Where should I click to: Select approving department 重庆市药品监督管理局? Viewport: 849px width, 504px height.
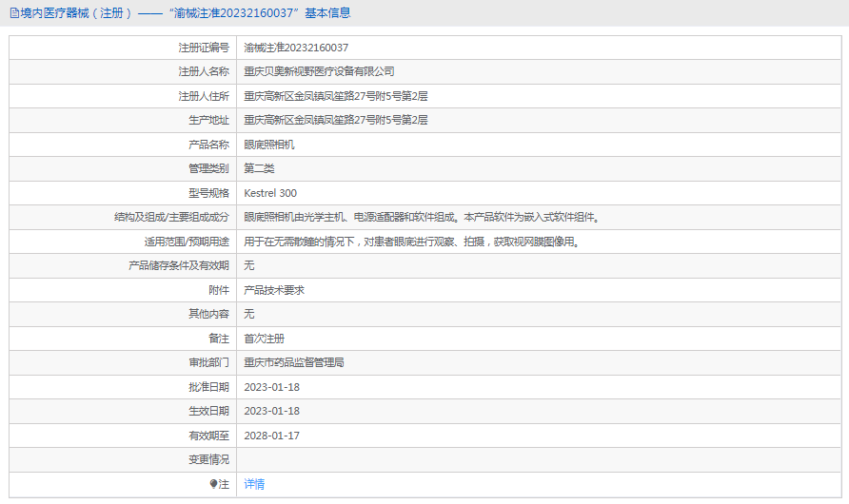[x=294, y=362]
